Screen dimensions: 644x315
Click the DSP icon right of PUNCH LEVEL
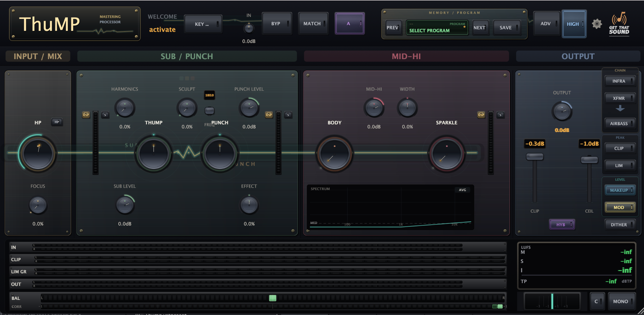coord(269,115)
